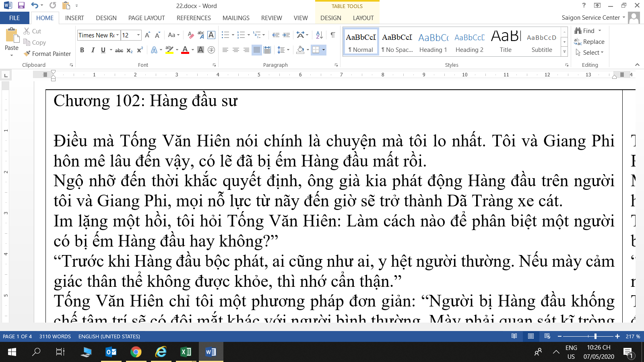Click the Replace button in Editing

(589, 42)
